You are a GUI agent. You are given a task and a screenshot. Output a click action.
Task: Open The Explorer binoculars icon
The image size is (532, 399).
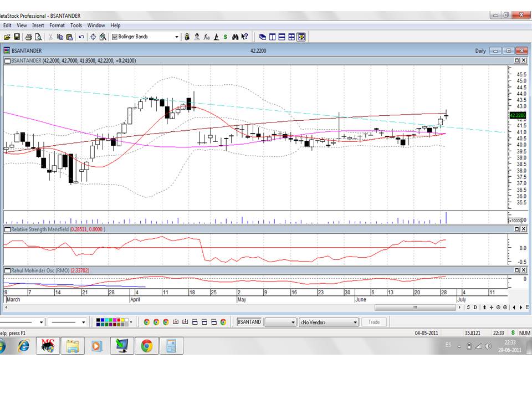(x=235, y=37)
